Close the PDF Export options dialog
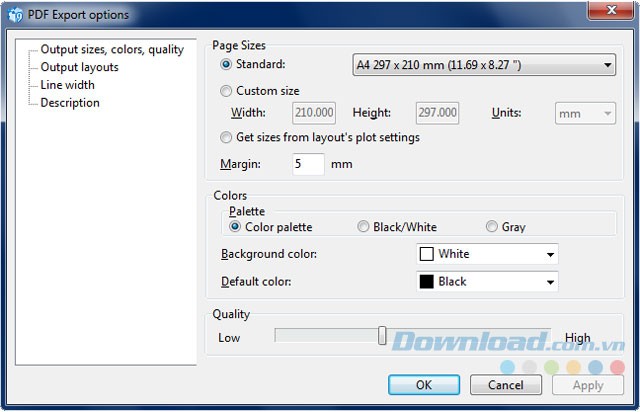Image resolution: width=640 pixels, height=412 pixels. coord(611,10)
